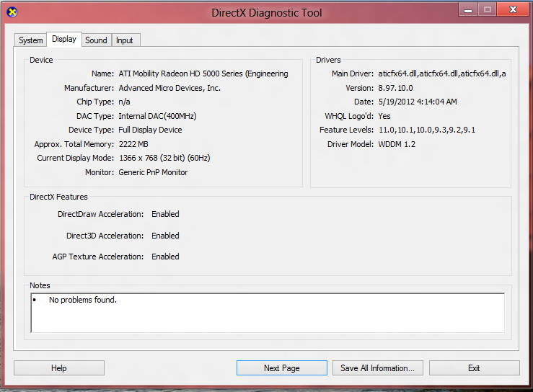The width and height of the screenshot is (533, 392).
Task: Select the device name ATI Mobility Radeon text
Action: [203, 73]
